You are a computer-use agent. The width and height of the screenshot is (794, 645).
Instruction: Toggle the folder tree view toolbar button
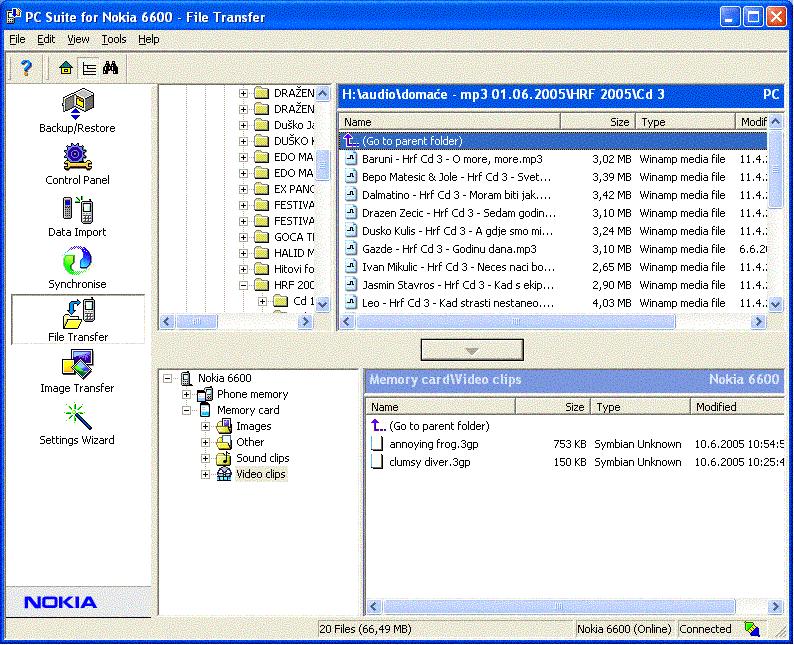pyautogui.click(x=89, y=68)
